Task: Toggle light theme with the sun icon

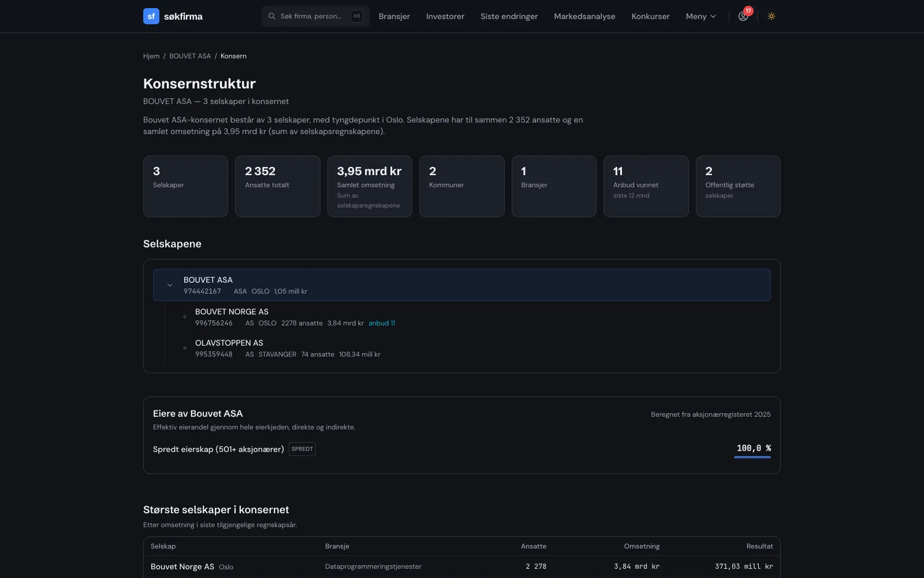Action: click(772, 16)
